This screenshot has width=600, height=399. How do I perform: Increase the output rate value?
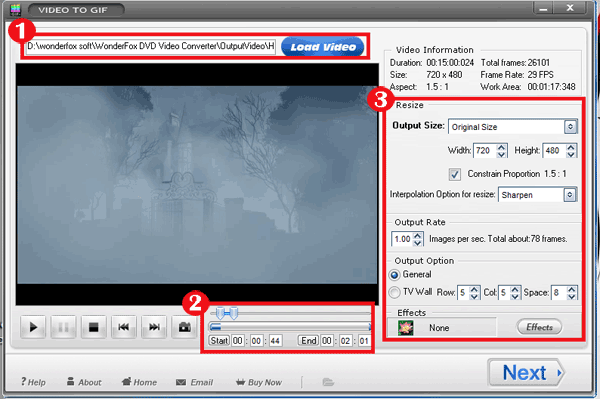point(418,235)
